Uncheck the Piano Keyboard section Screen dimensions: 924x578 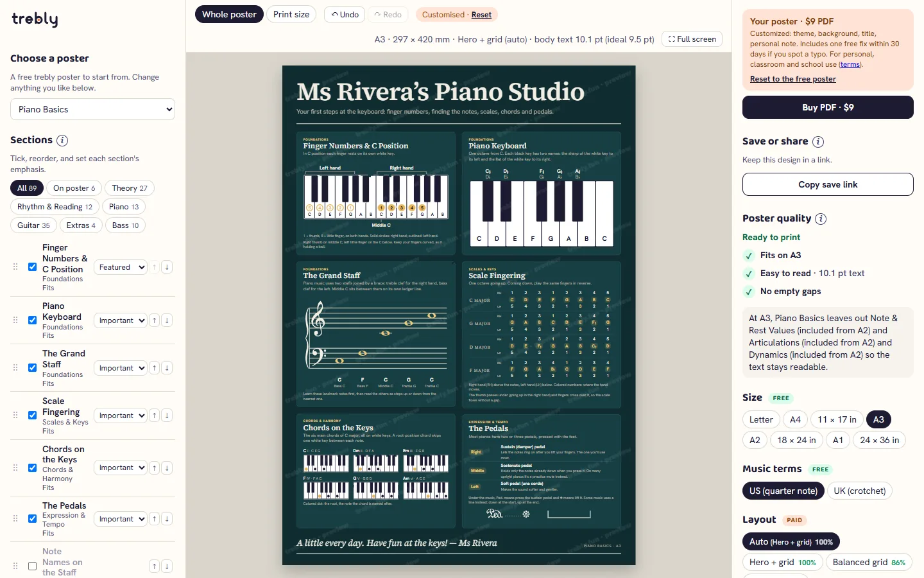coord(32,320)
